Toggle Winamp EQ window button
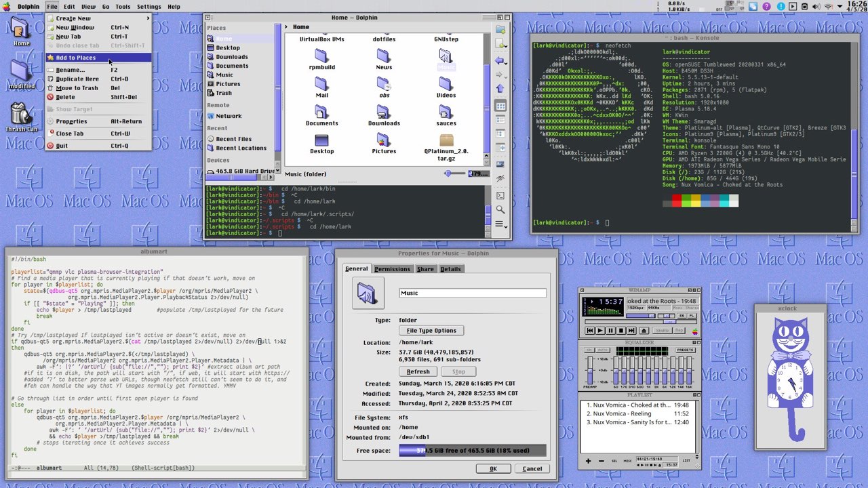 (x=682, y=315)
